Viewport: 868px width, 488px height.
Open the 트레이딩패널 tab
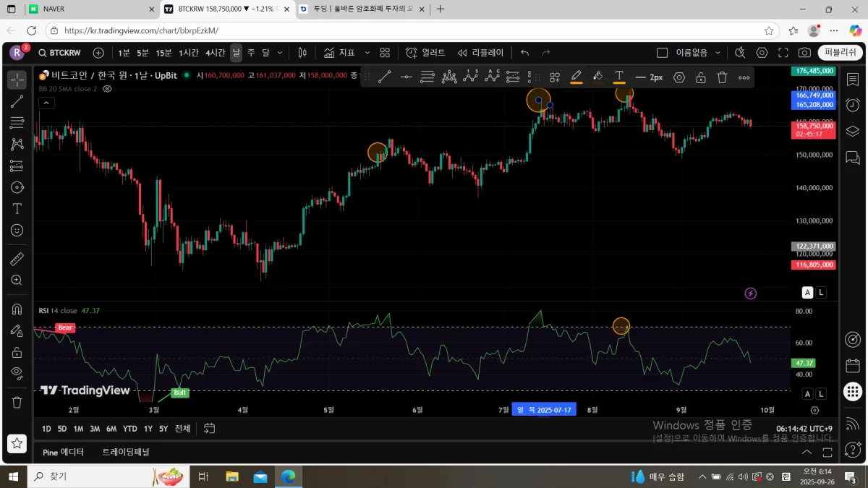tap(126, 452)
